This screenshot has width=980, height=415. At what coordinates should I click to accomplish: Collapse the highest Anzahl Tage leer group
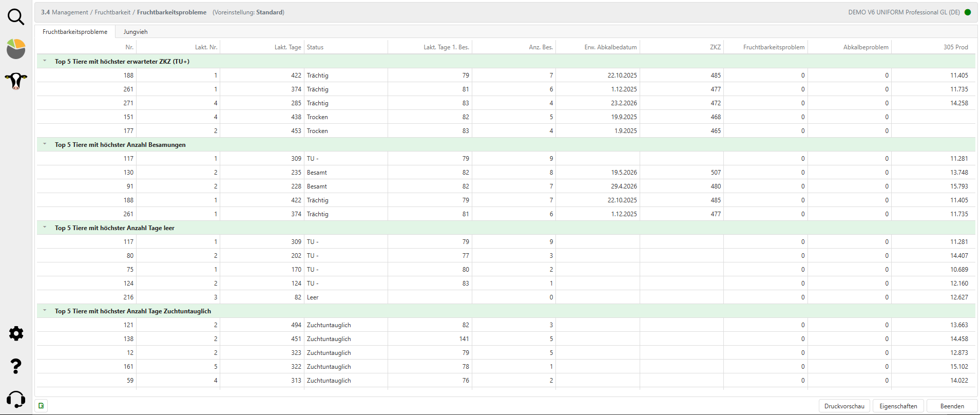45,228
